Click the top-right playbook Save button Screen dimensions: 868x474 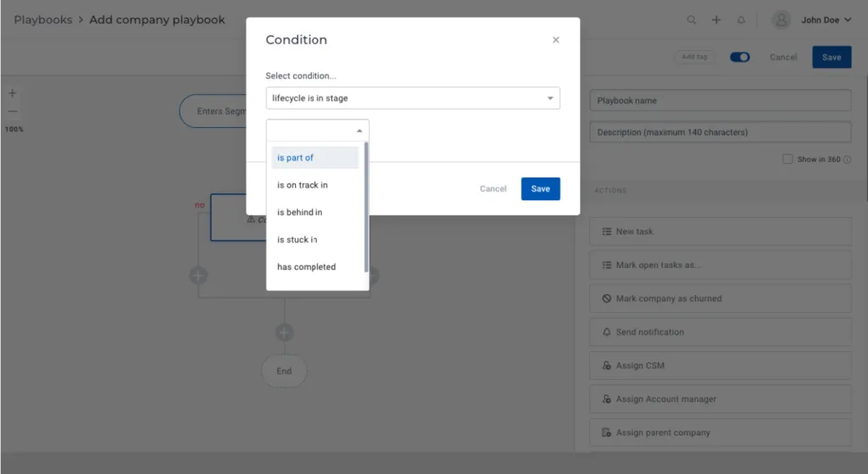click(832, 57)
